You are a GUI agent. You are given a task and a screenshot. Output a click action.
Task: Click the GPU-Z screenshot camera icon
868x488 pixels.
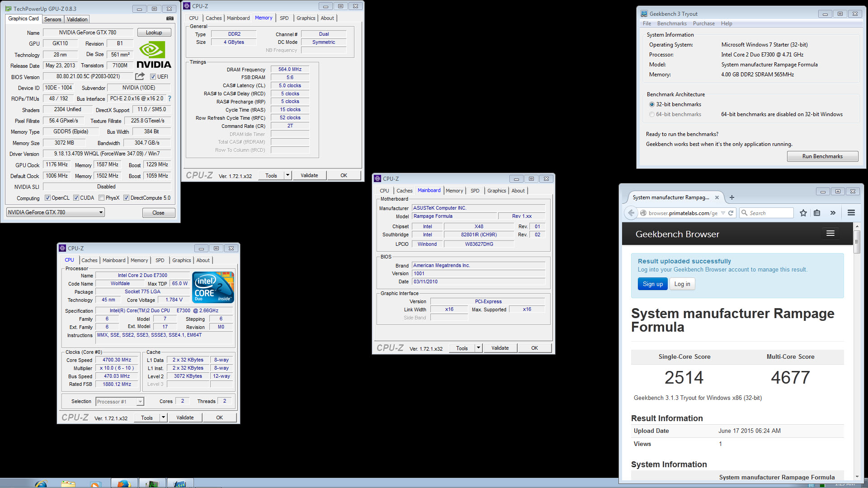pyautogui.click(x=170, y=19)
